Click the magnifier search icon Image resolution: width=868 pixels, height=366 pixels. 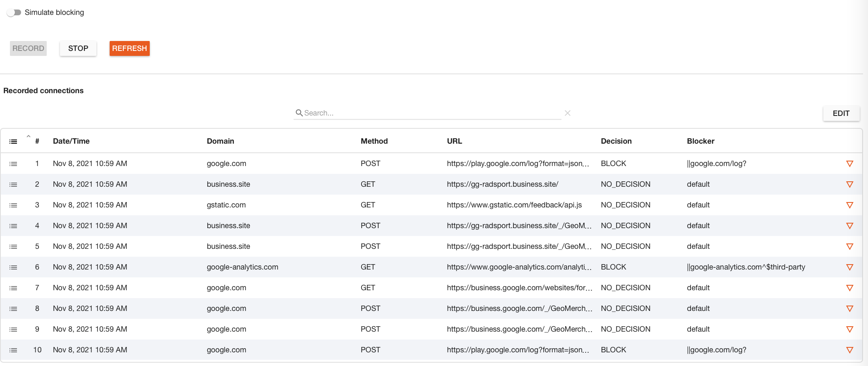click(299, 113)
